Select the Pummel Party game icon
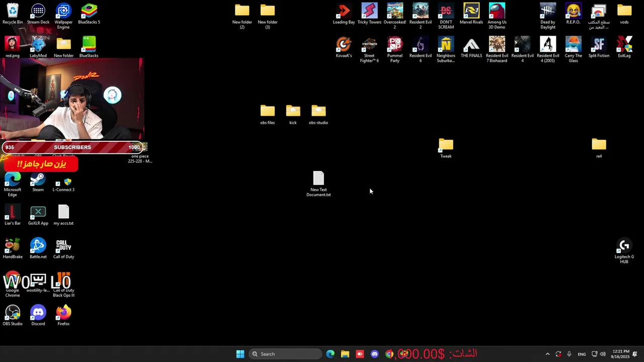The width and height of the screenshot is (644, 362). (395, 49)
